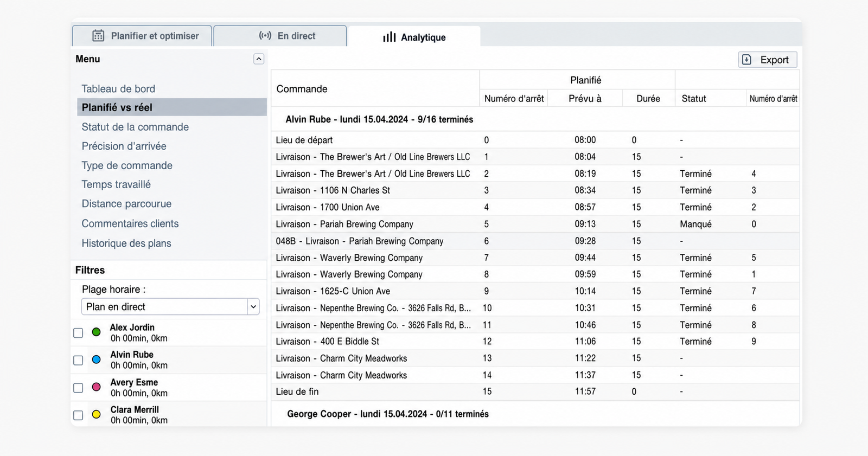Image resolution: width=868 pixels, height=456 pixels.
Task: Check the Avery Esme checkbox
Action: 78,388
